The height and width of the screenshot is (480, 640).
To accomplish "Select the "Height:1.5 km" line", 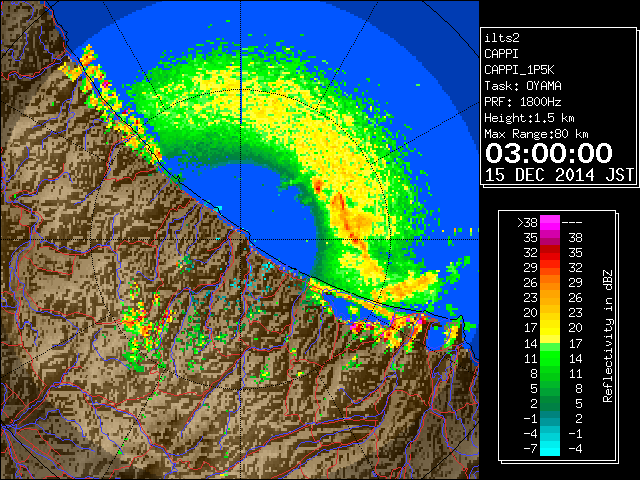I will coord(529,118).
